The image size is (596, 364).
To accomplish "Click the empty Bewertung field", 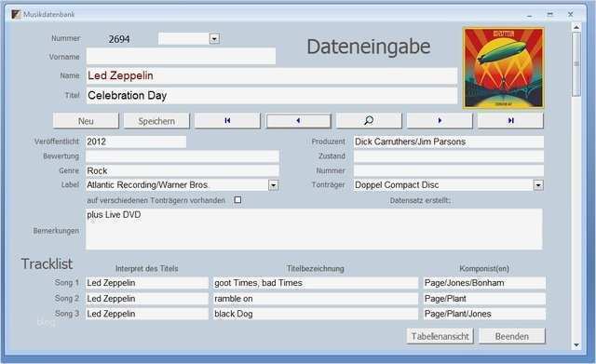I will click(x=183, y=156).
